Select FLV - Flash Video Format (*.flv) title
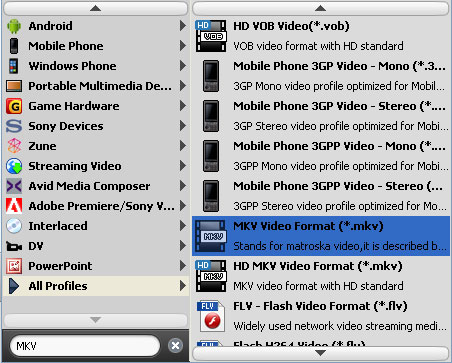This screenshot has height=363, width=452. (320, 306)
